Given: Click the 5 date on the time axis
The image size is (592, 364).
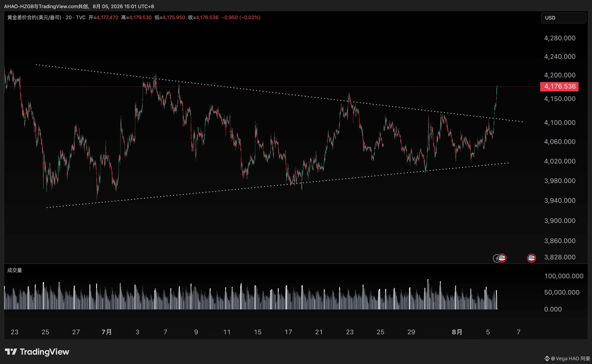Looking at the screenshot, I should 488,332.
